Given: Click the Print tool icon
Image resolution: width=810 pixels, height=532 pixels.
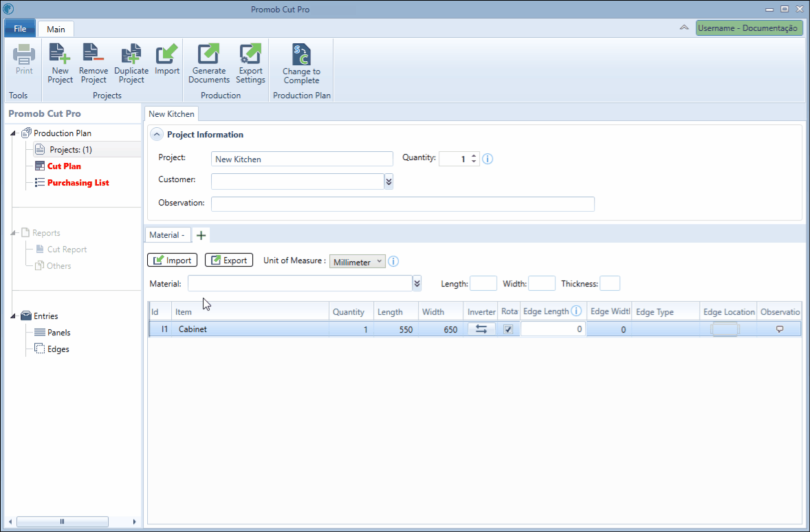Looking at the screenshot, I should click(24, 54).
